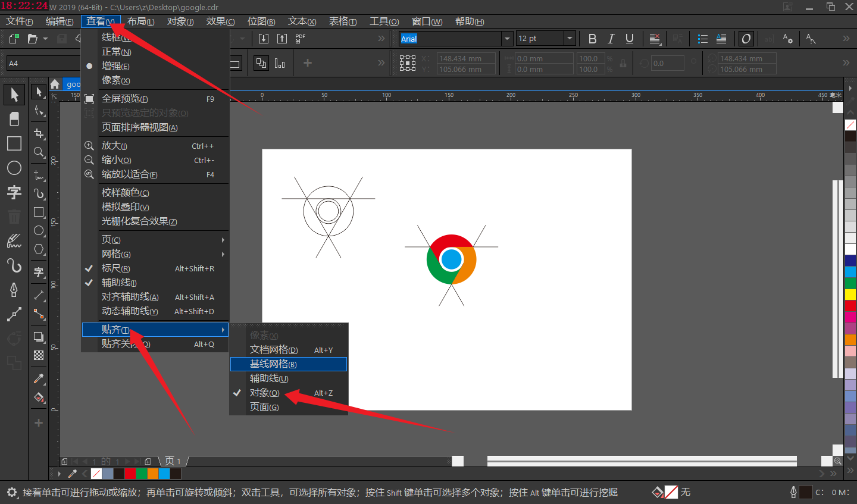Open the 12 pt font size dropdown

[570, 39]
